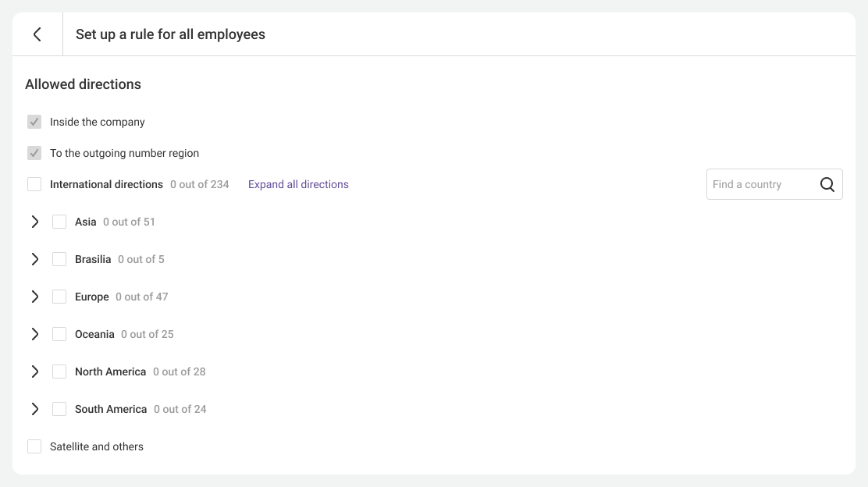Check the Oceania region box
Viewport: 868px width, 487px height.
59,334
